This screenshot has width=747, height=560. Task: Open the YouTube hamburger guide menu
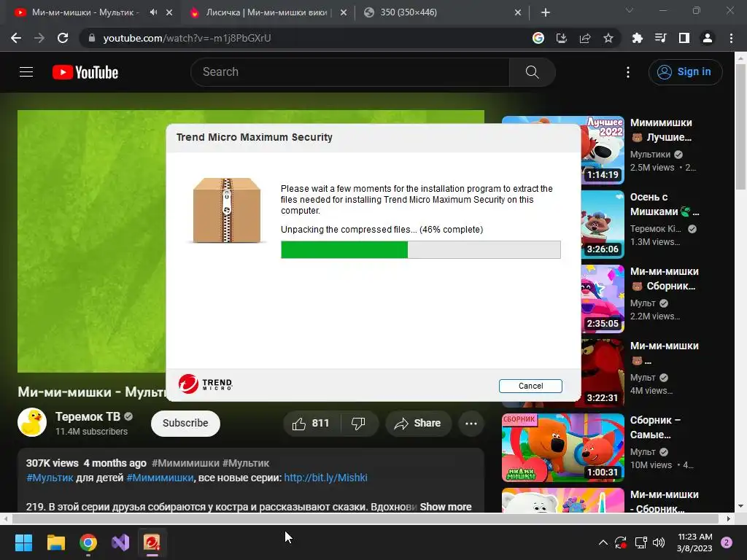click(x=26, y=72)
